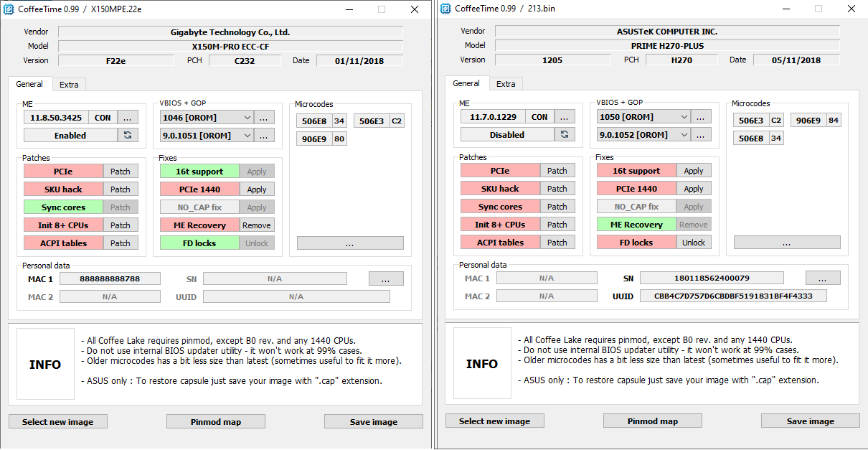
Task: Click model name PRIME H270-PLUS
Action: coord(667,46)
